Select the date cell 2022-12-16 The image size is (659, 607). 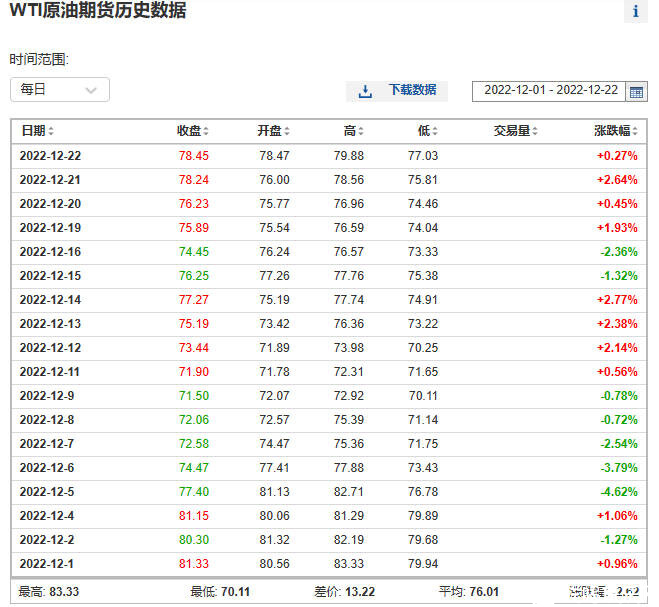(50, 252)
